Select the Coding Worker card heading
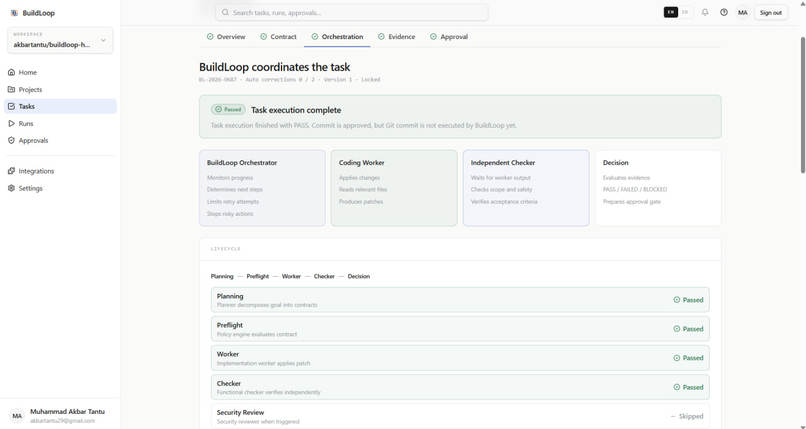Screen dimensions: 806x429 [361, 162]
